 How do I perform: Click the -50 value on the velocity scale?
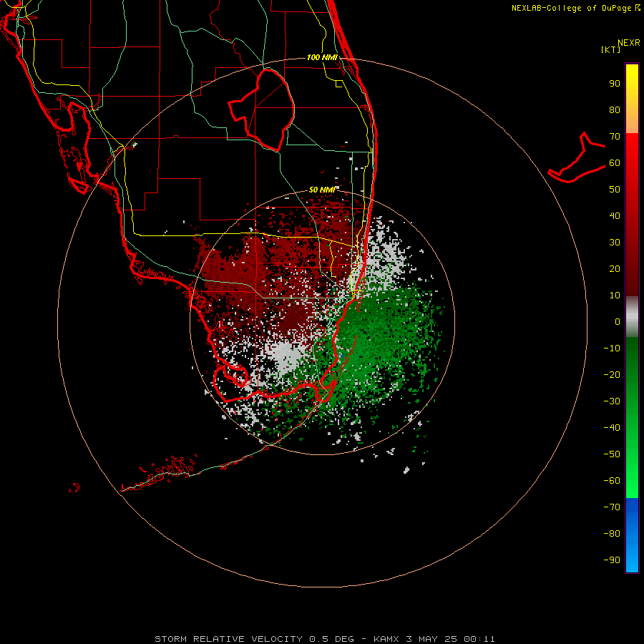pyautogui.click(x=612, y=454)
